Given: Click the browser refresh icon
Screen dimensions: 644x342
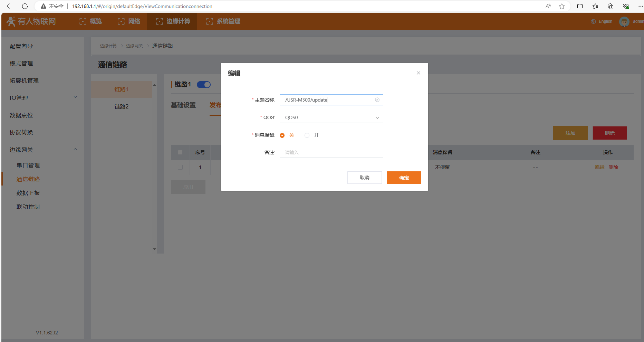Looking at the screenshot, I should (25, 6).
